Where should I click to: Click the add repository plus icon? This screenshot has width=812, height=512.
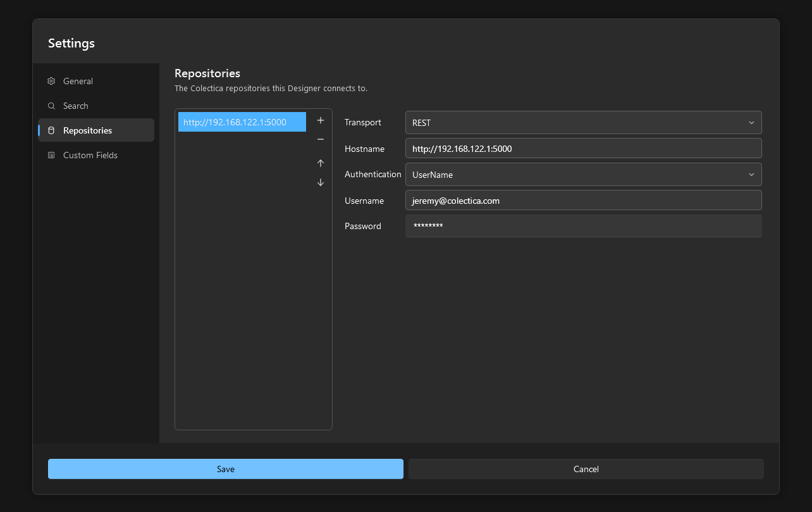coord(321,120)
